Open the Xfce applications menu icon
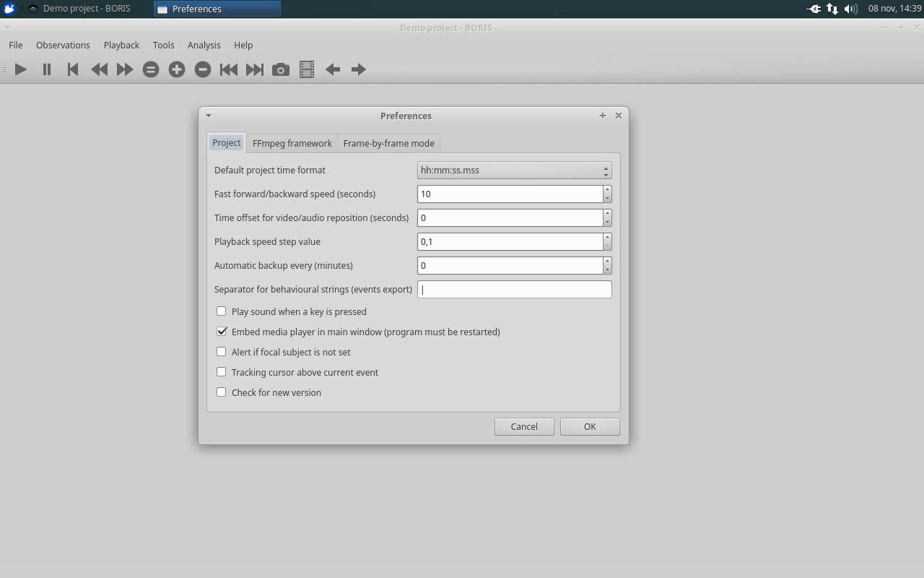 (9, 9)
